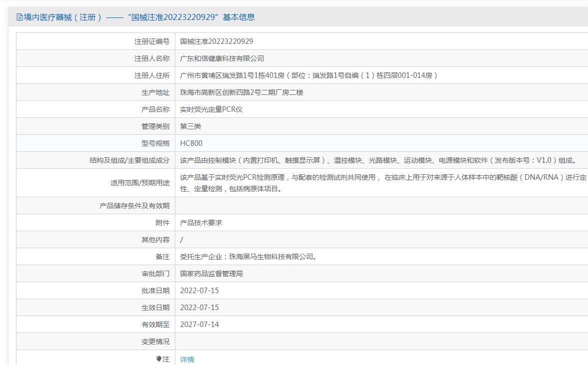
Task: Click the 变更情况 label
Action: pos(155,342)
